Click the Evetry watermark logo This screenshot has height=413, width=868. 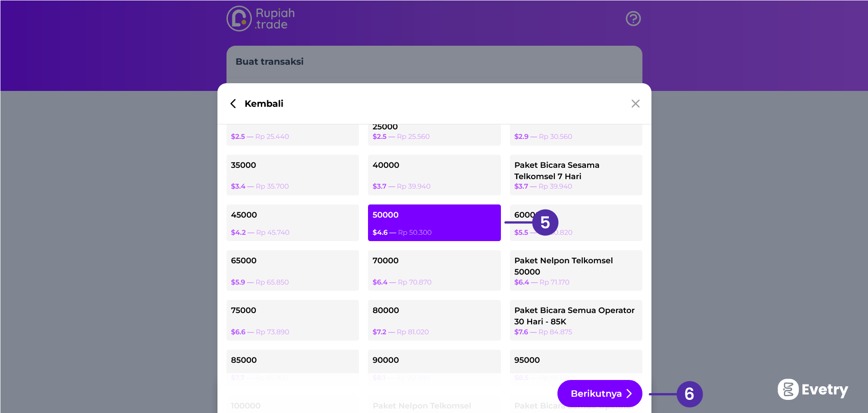812,389
